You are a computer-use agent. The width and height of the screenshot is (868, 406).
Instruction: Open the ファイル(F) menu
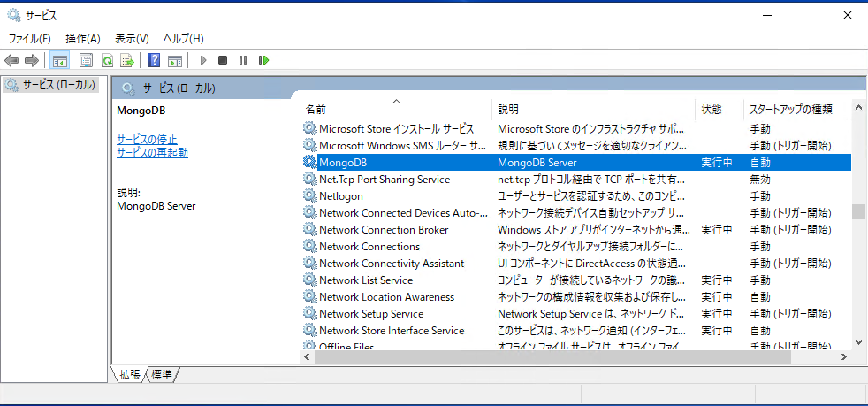point(30,39)
